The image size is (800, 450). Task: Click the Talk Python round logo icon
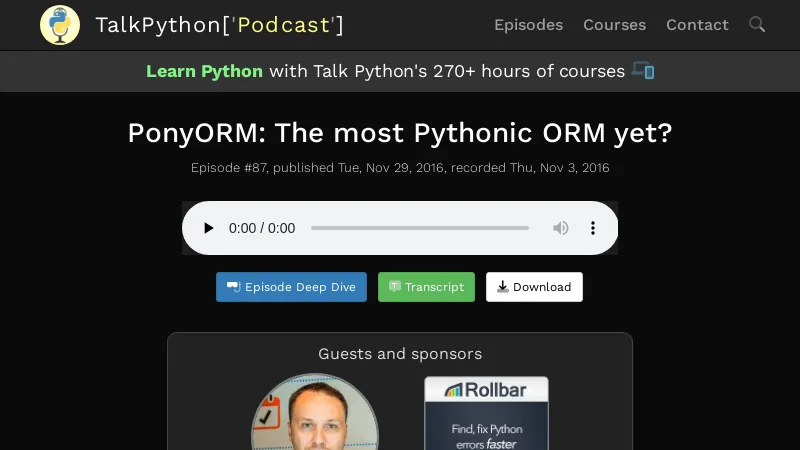coord(60,25)
